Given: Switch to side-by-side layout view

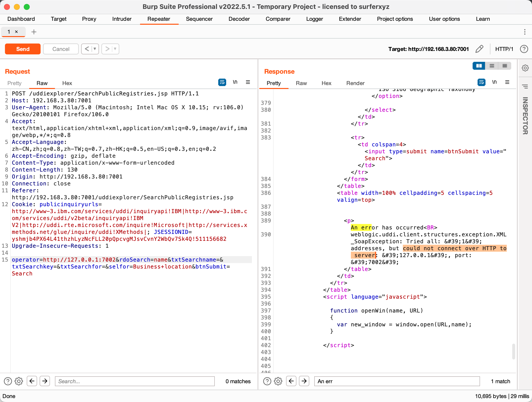Looking at the screenshot, I should click(479, 66).
